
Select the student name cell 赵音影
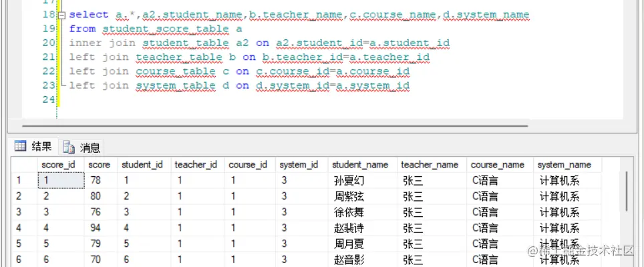click(x=362, y=260)
